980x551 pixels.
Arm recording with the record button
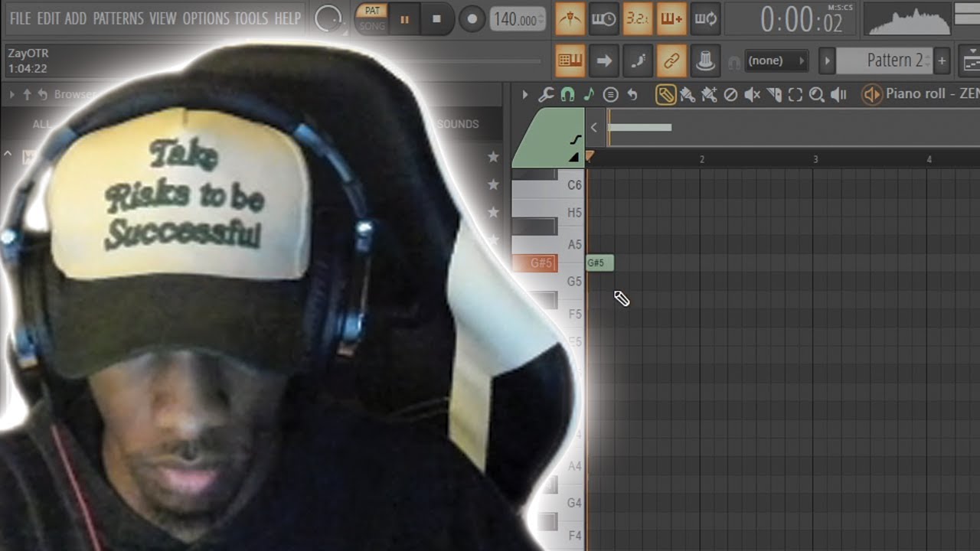click(x=472, y=19)
